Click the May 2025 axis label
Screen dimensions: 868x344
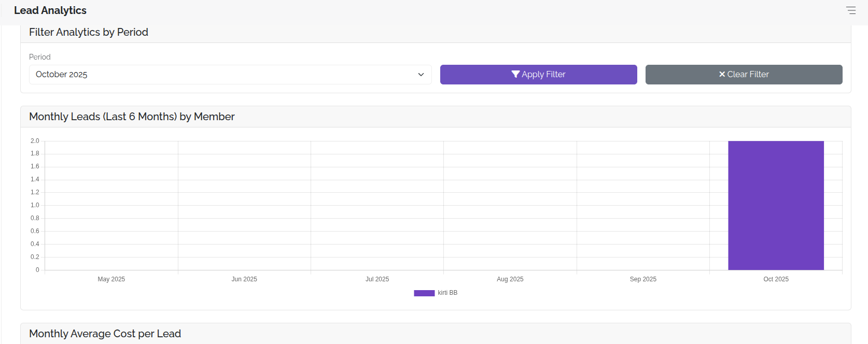(111, 279)
